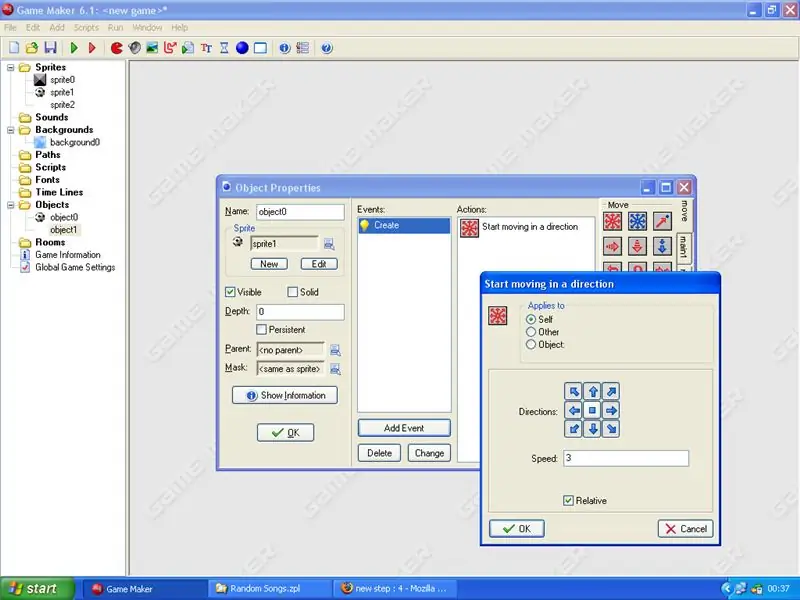Open game information toolbar icon

tap(285, 48)
